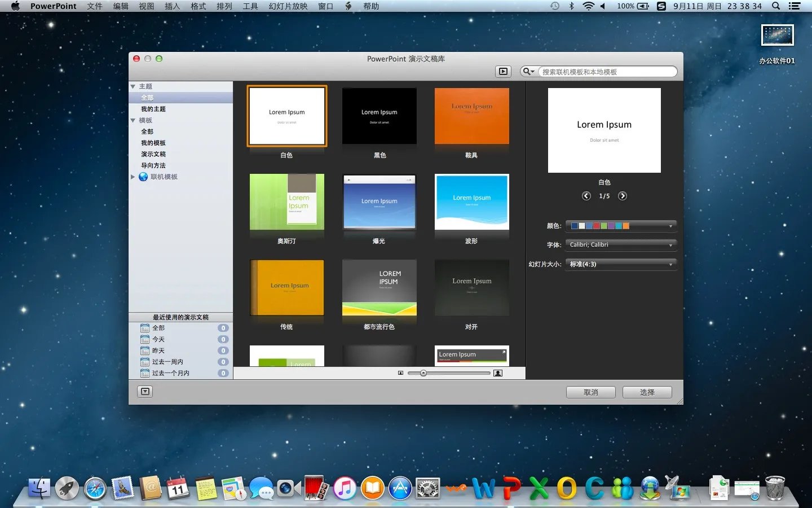Collapse the 主题 section disclosure triangle
The height and width of the screenshot is (508, 812).
coord(133,86)
